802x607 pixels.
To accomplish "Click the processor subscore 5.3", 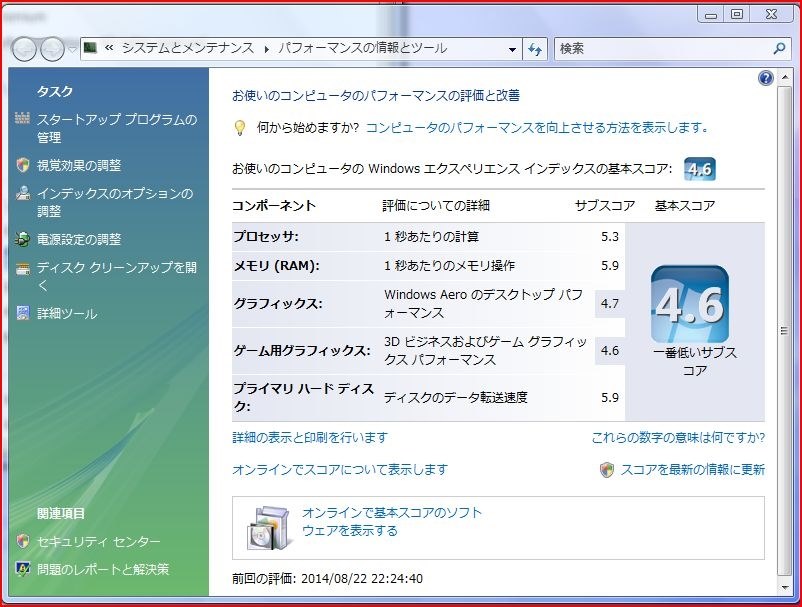I will 610,237.
